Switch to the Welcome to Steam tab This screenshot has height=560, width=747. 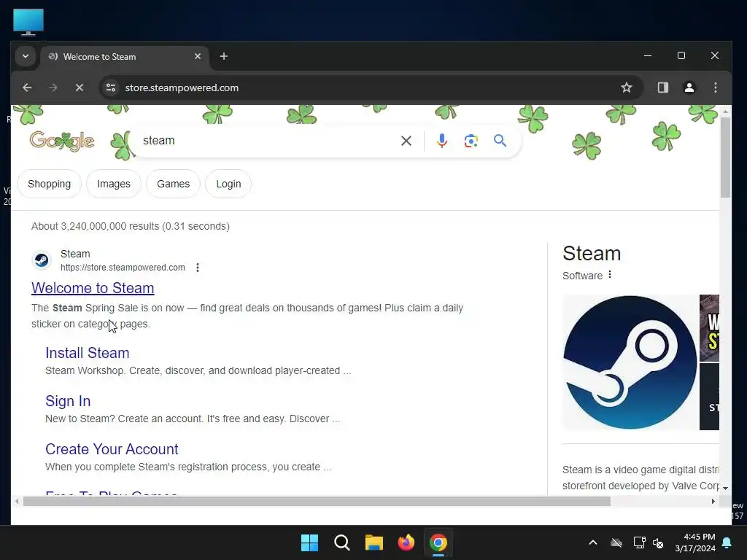click(125, 57)
